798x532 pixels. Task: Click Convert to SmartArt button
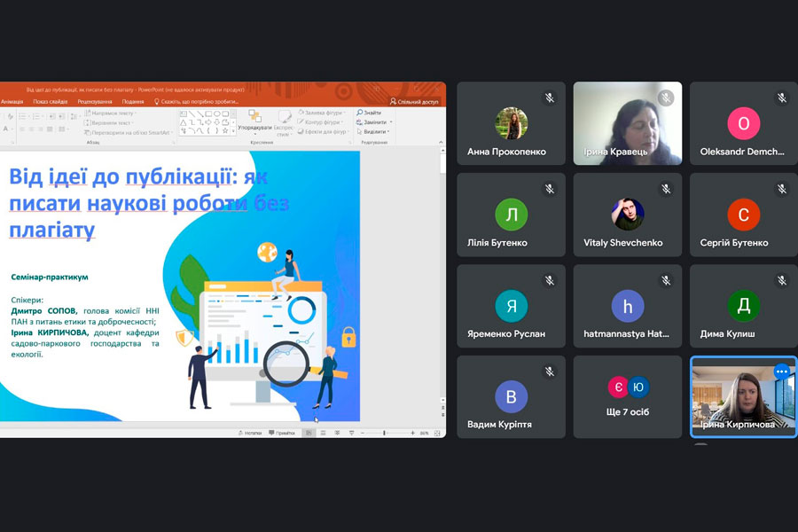tap(129, 132)
